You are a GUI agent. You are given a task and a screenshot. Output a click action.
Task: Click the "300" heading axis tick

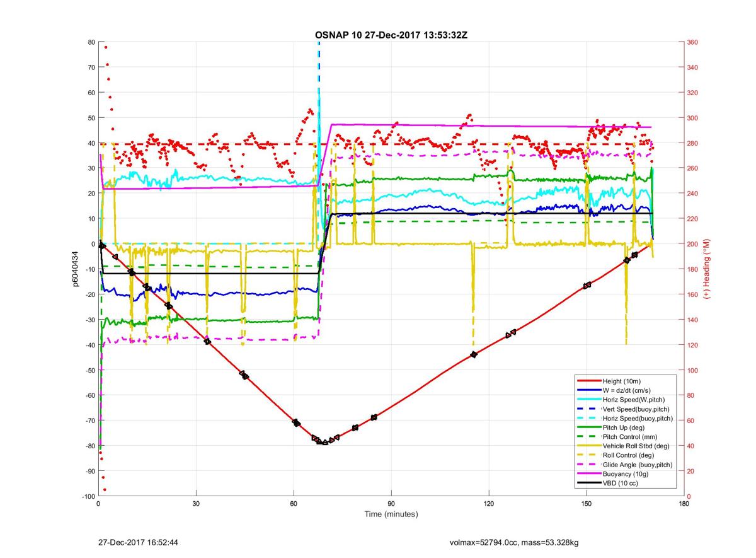pyautogui.click(x=692, y=118)
